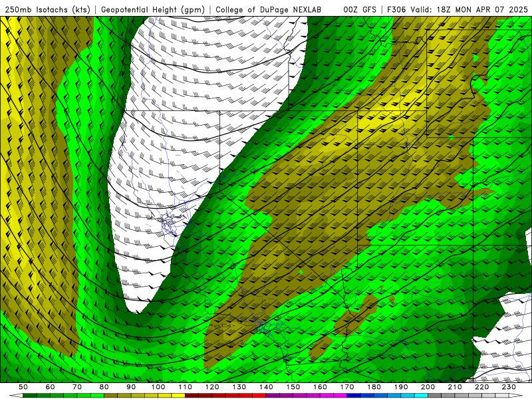The height and width of the screenshot is (399, 532).
Task: Click the '230' legend value
Action: pos(509,387)
